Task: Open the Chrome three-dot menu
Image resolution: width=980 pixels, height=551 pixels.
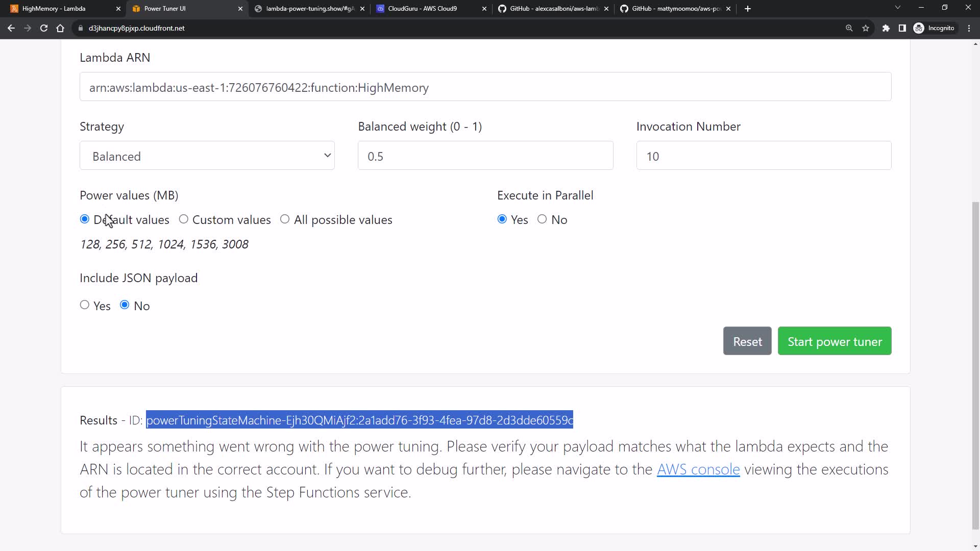Action: click(x=969, y=28)
